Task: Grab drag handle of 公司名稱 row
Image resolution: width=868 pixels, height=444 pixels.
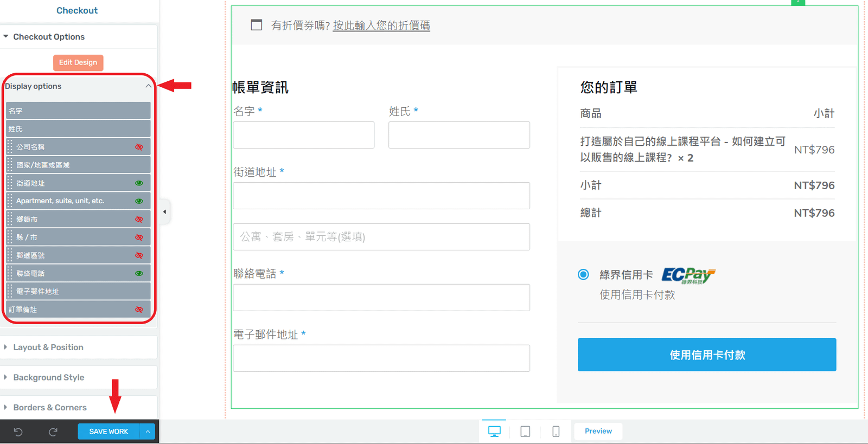Action: 10,147
